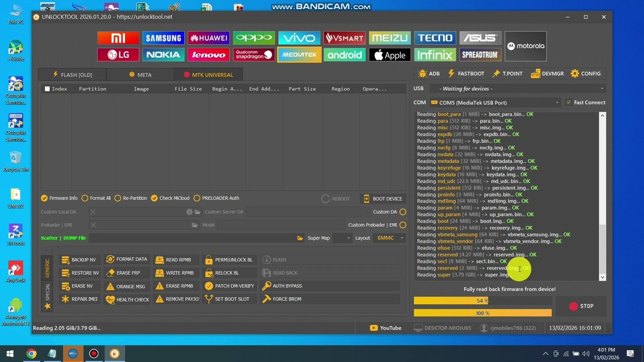This screenshot has height=362, width=644.
Task: Switch to the FLASH [OLD] tab
Action: click(x=72, y=74)
